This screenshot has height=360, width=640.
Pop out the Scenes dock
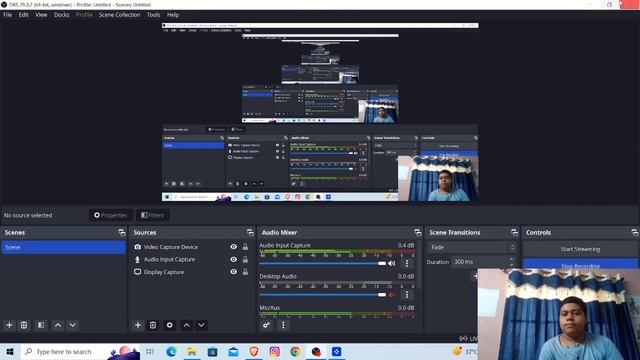(x=122, y=232)
